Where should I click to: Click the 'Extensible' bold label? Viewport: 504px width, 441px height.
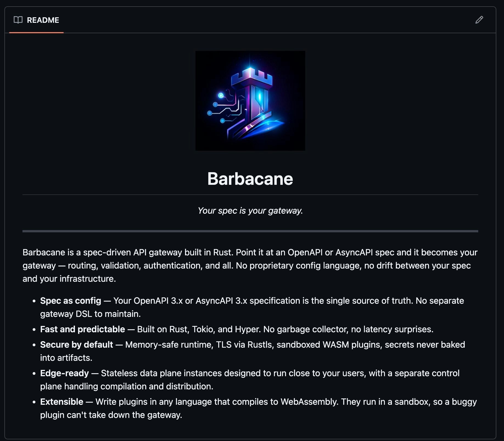[x=61, y=402]
